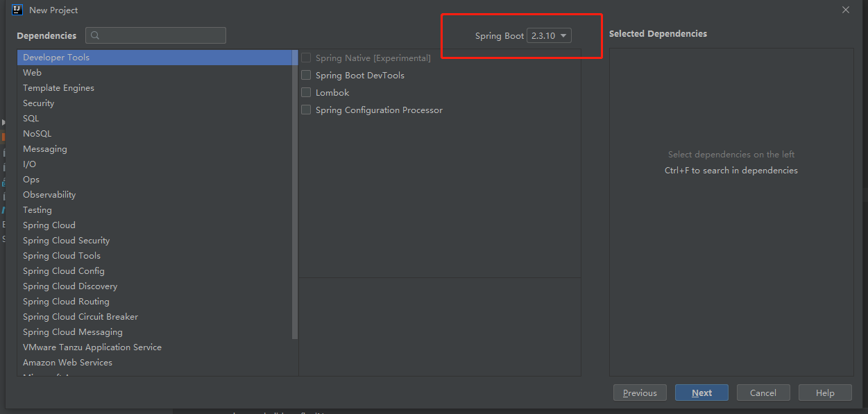Choose the Security category

[155, 103]
